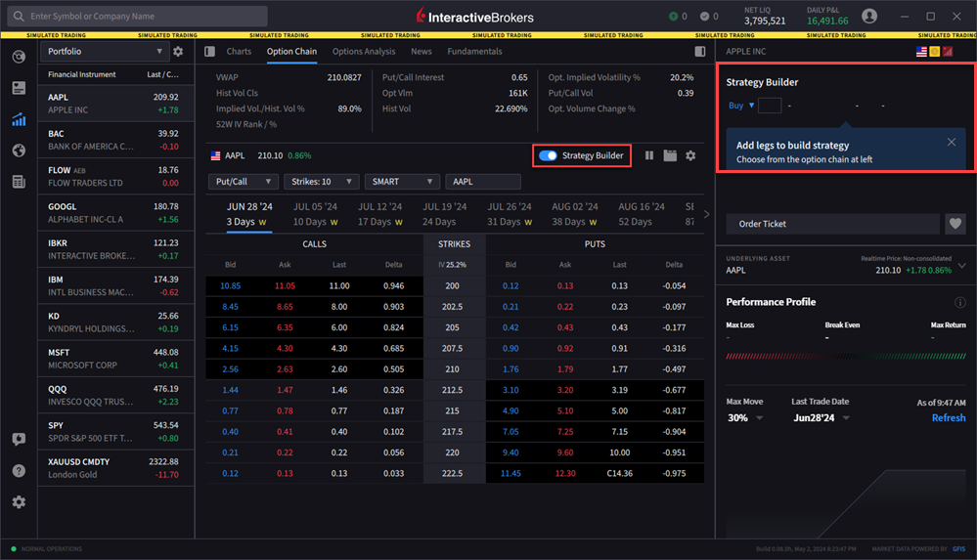
Task: Open the Buy action dropdown in Strategy Builder
Action: 741,106
